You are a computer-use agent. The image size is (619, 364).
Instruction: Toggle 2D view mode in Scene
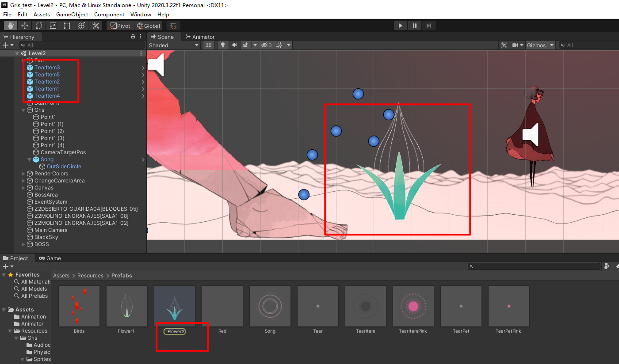[209, 45]
